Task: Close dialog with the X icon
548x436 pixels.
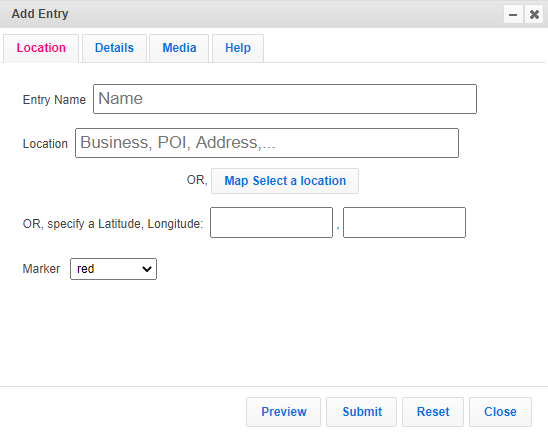Action: [534, 14]
